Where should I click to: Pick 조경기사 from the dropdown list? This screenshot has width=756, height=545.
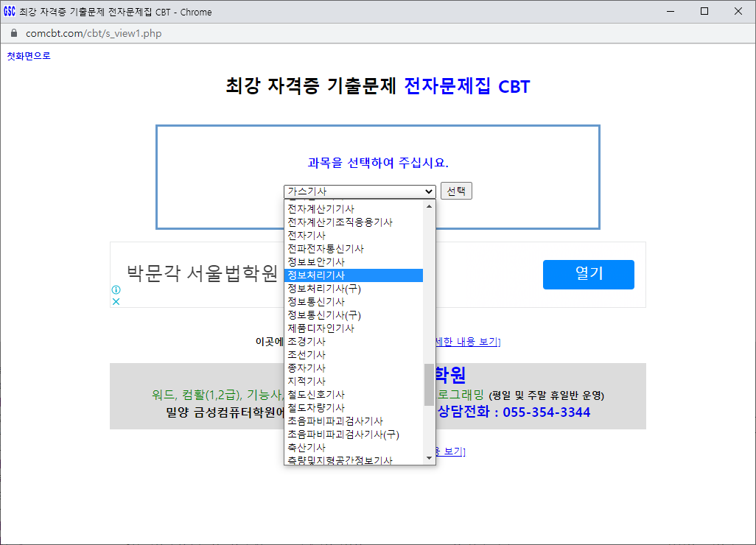point(307,342)
